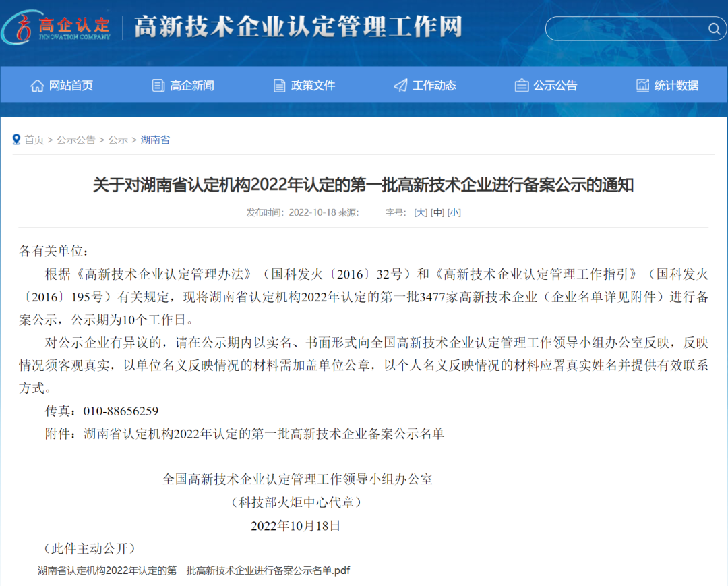Switch to the 公示公告 section

pos(555,85)
